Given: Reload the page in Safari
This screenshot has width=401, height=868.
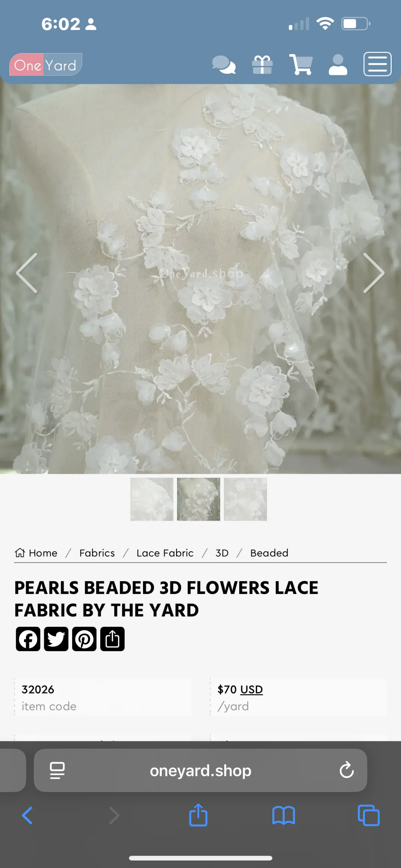Looking at the screenshot, I should 347,770.
